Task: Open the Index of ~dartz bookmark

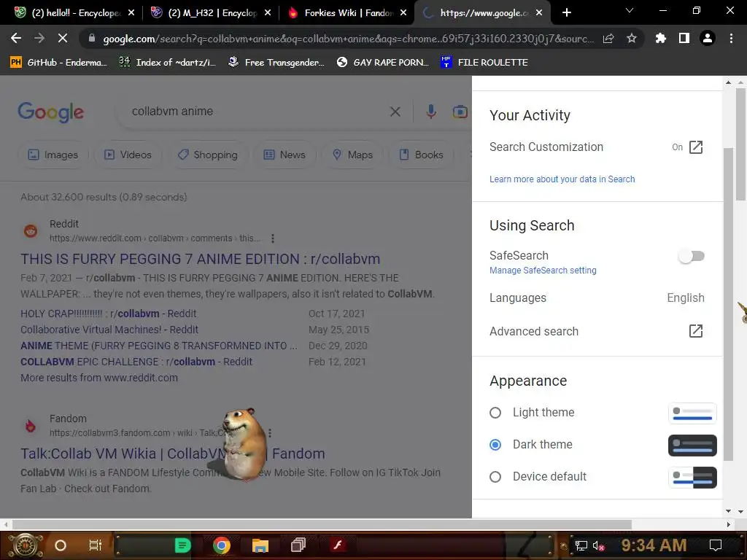Action: pos(169,63)
